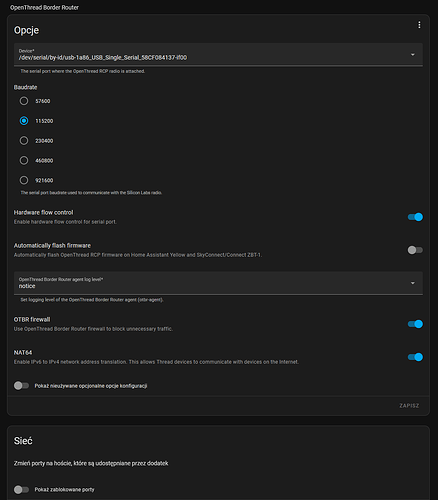Disable the Hardware flow control toggle
This screenshot has height=500, width=438.
pyautogui.click(x=415, y=217)
